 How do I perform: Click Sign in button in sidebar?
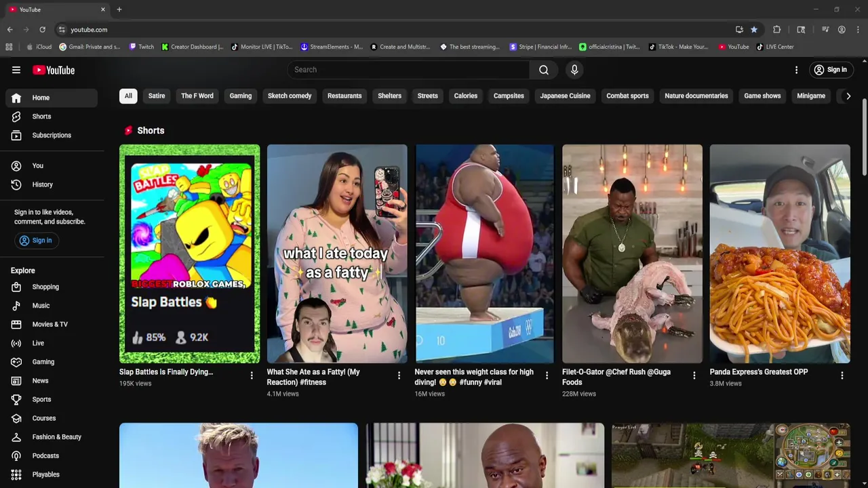(x=35, y=241)
